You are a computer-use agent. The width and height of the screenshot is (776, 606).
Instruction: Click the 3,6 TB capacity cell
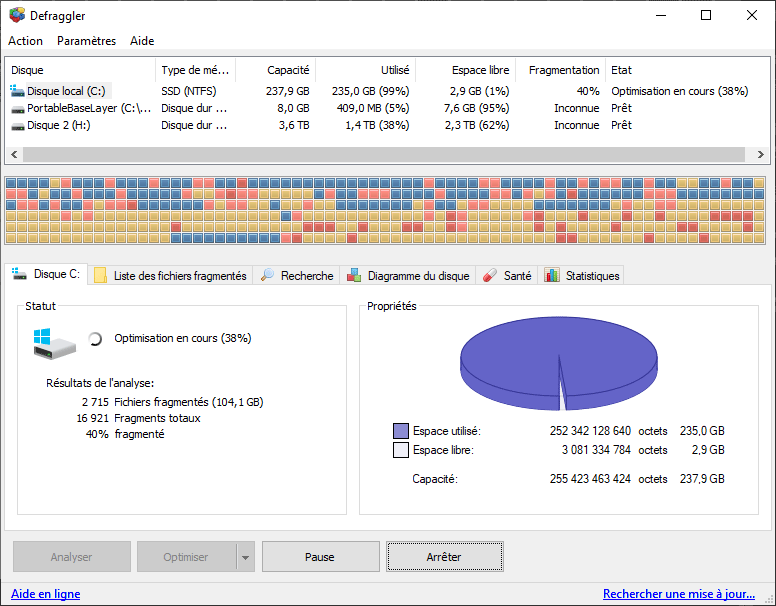pyautogui.click(x=294, y=125)
